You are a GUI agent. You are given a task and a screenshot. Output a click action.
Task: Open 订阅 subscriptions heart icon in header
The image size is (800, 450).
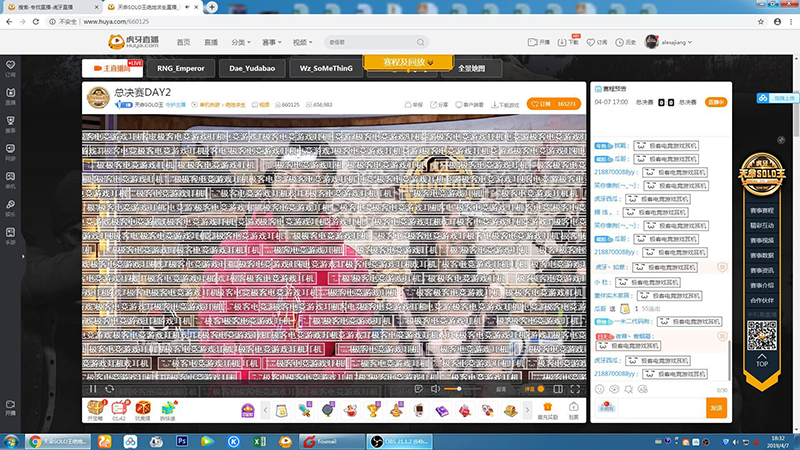point(597,42)
